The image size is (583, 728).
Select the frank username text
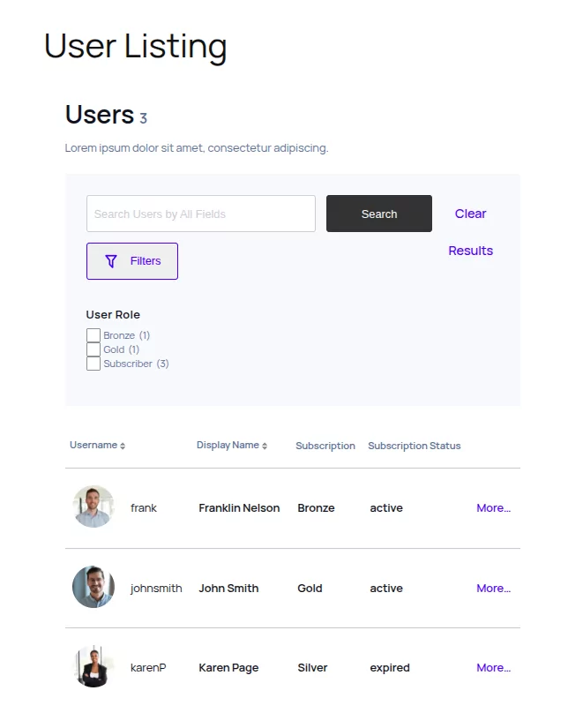[x=144, y=508]
